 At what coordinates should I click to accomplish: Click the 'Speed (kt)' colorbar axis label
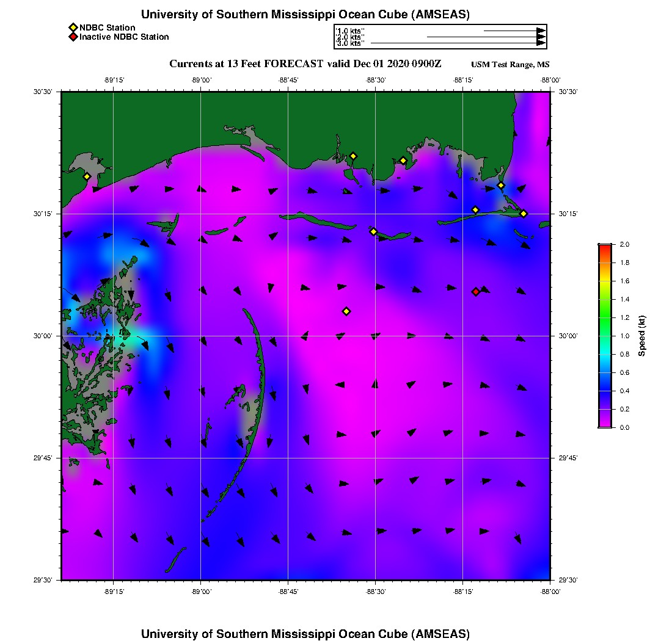point(642,336)
